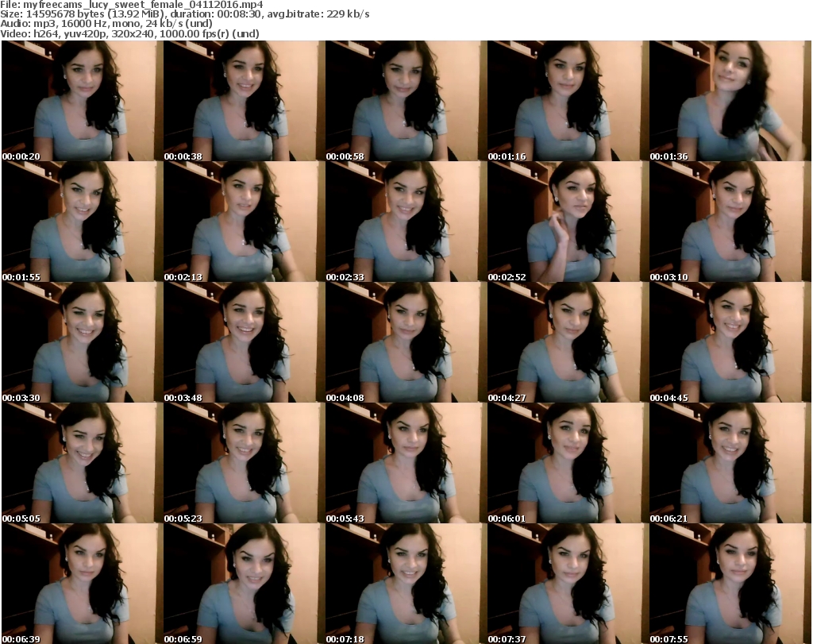Screen dimensions: 813x644
Task: Click the File name line in header
Action: click(x=132, y=5)
